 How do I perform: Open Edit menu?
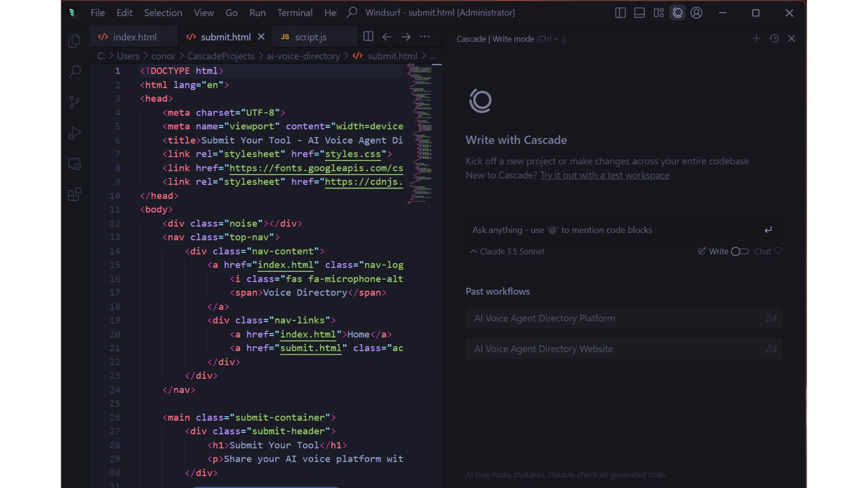coord(124,13)
